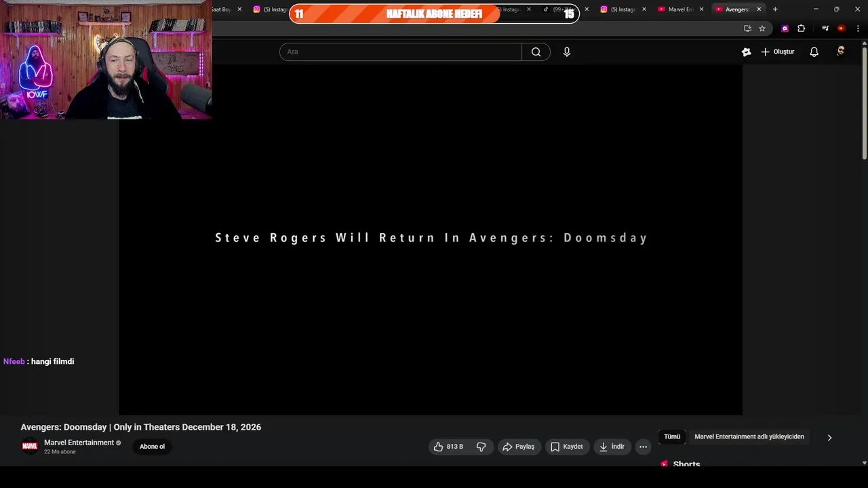This screenshot has height=488, width=868.
Task: Click the page scrollbar up arrow
Action: point(864,43)
